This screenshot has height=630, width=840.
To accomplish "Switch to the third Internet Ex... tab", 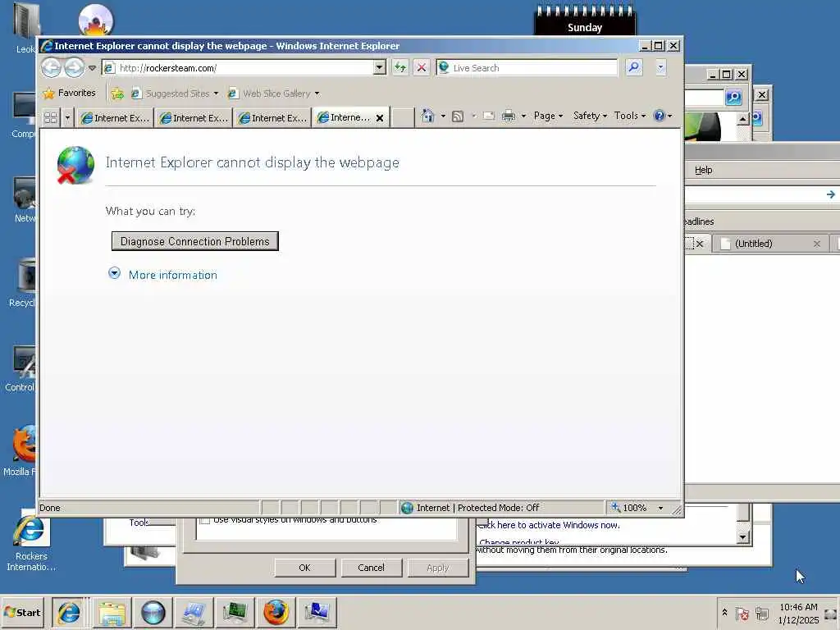I will (x=272, y=118).
